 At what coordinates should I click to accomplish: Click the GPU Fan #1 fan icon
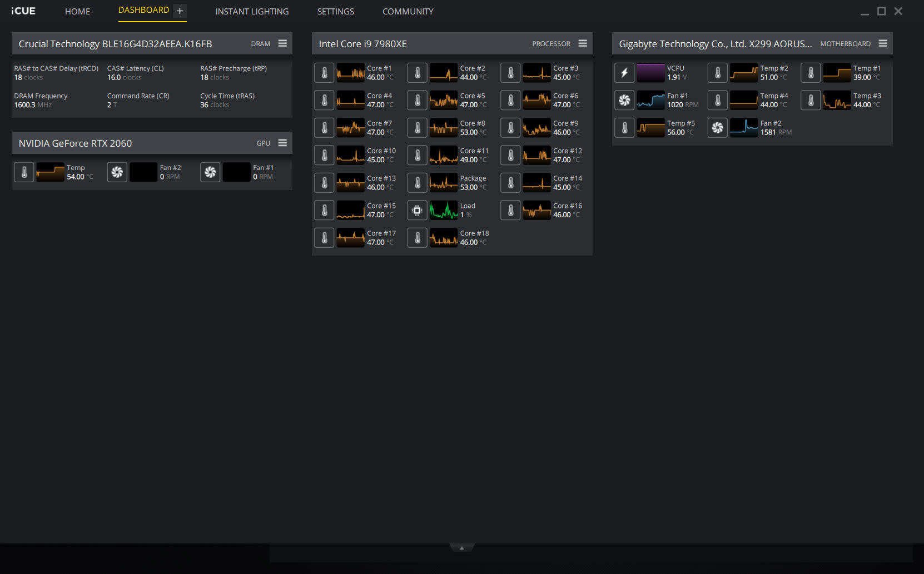pos(210,172)
